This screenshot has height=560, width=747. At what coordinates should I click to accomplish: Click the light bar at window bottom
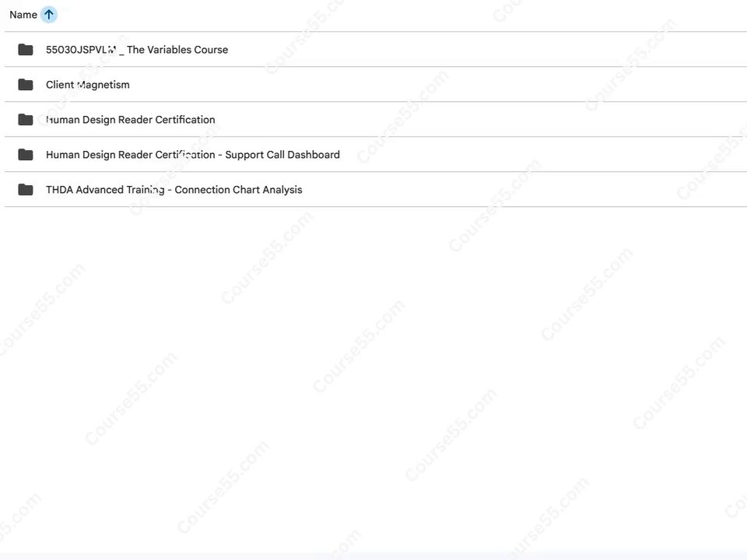coord(373,556)
